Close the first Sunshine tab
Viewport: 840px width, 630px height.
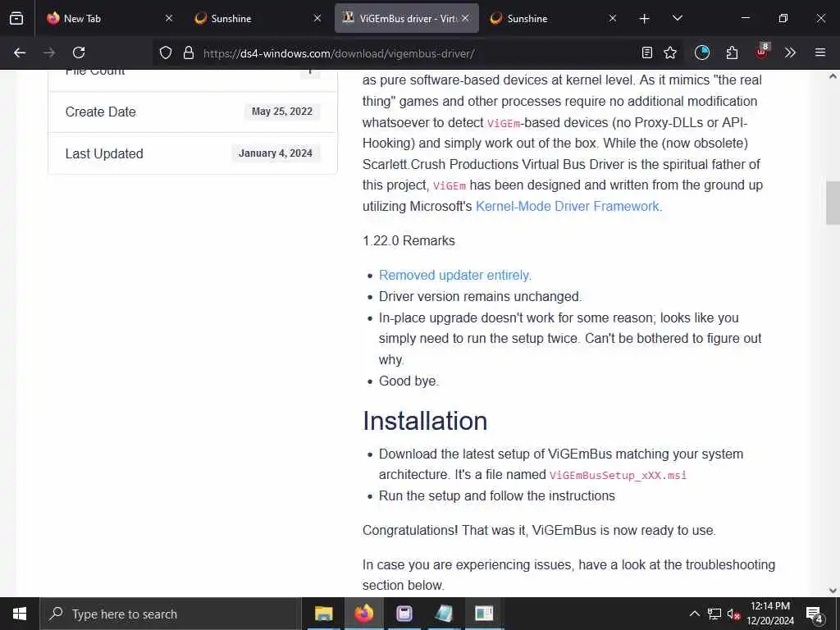(x=317, y=18)
